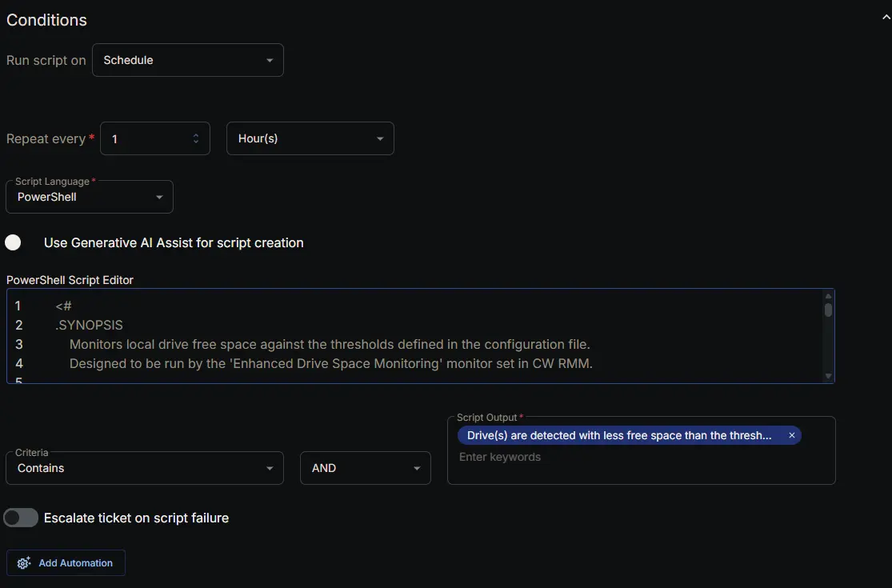Click the Add Automation button

(66, 563)
